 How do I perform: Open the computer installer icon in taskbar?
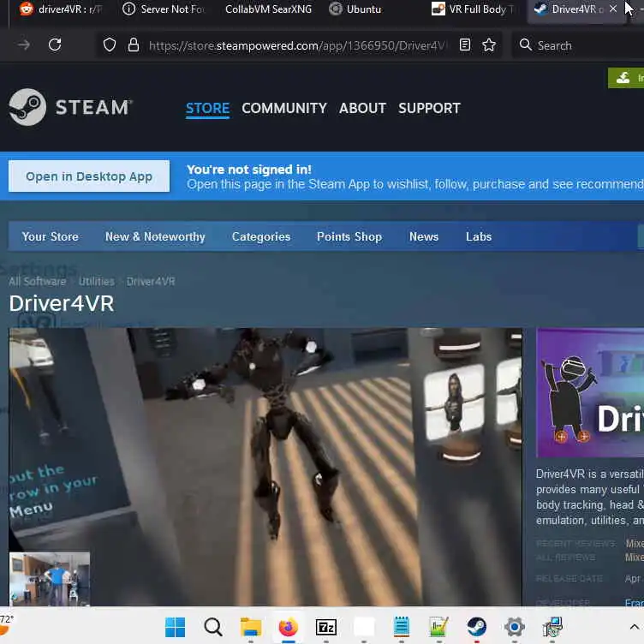[x=552, y=627]
